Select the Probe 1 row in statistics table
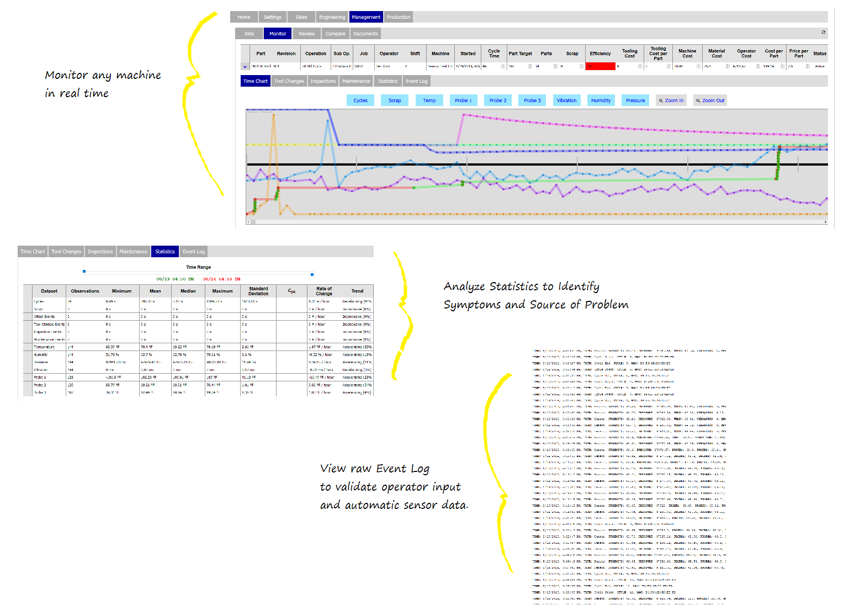Viewport: 844px width, 616px height. coord(199,378)
